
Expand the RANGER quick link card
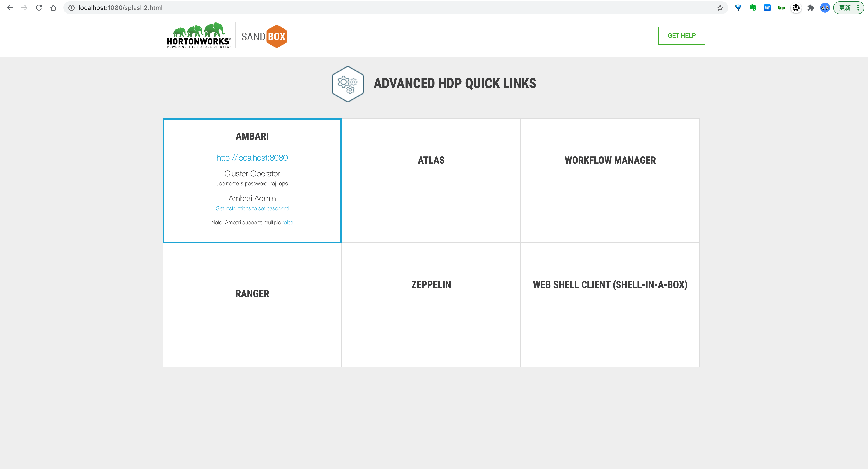pyautogui.click(x=252, y=305)
